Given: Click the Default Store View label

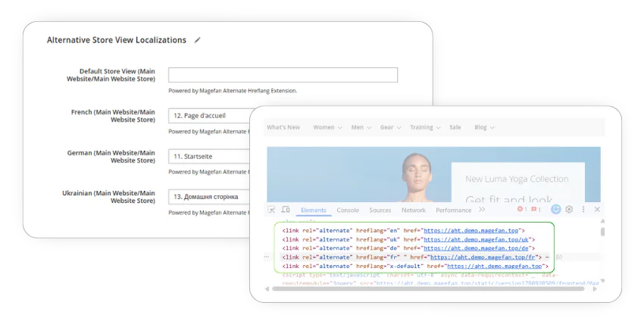Looking at the screenshot, I should click(111, 75).
